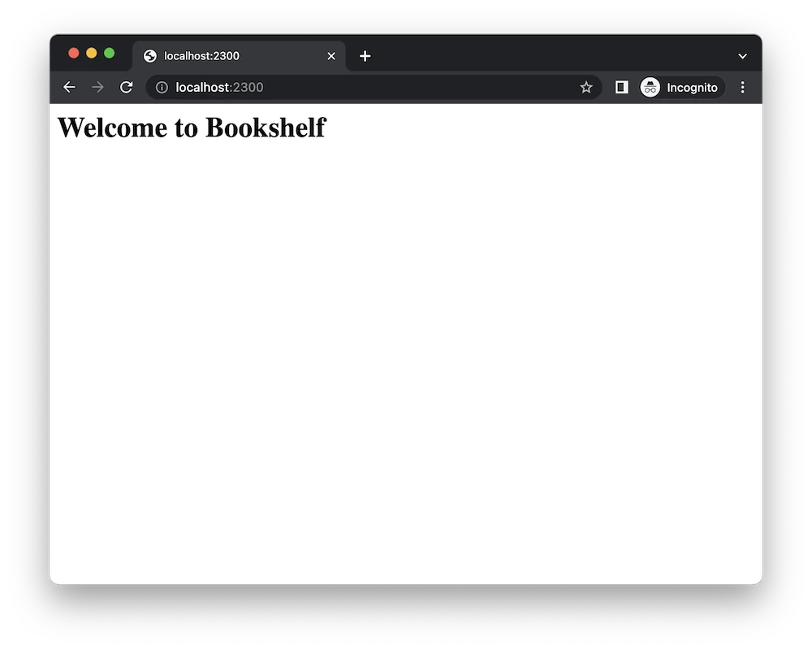Click the Incognito profile icon
812x650 pixels.
tap(650, 87)
